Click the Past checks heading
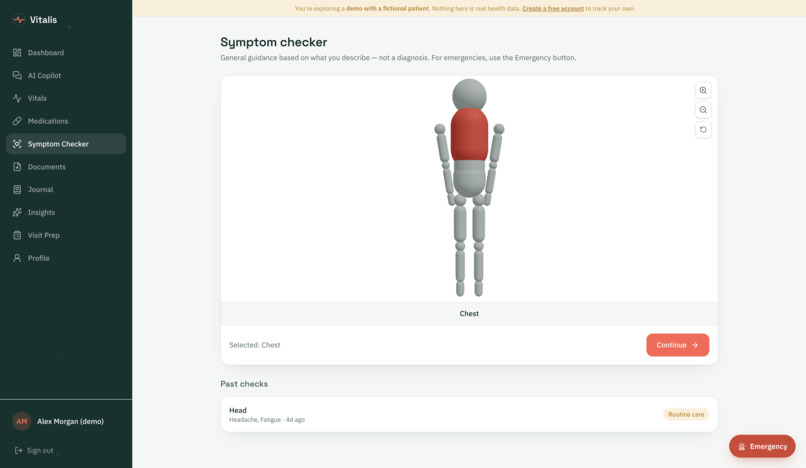The width and height of the screenshot is (806, 468). (244, 384)
